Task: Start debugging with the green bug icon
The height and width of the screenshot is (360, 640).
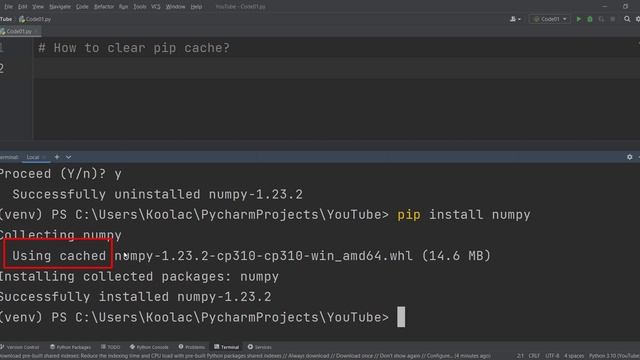Action: tap(590, 19)
